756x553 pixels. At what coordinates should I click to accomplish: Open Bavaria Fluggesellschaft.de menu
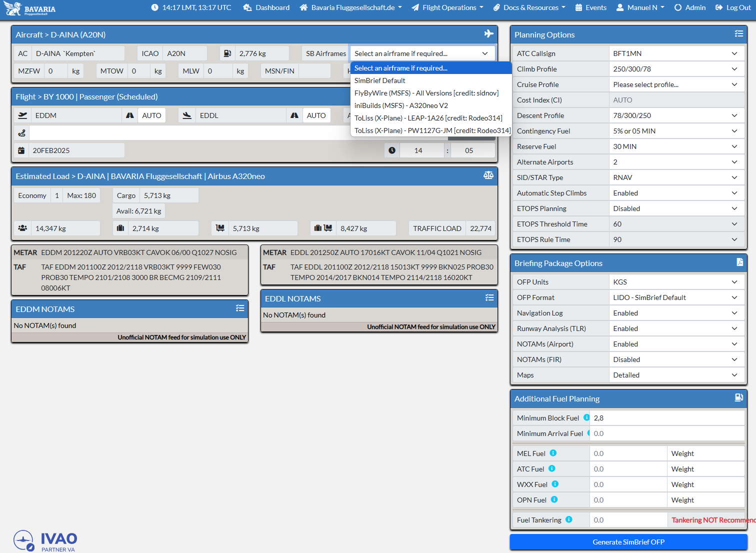click(x=351, y=7)
